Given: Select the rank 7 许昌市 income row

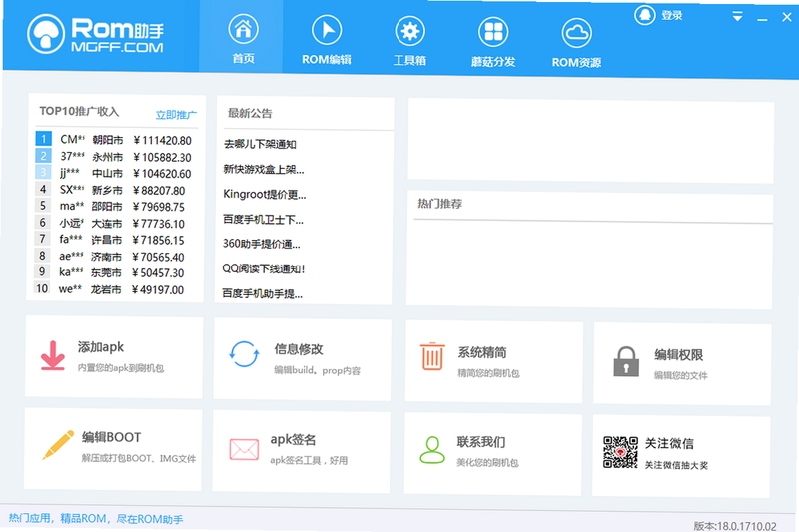Looking at the screenshot, I should (x=111, y=240).
